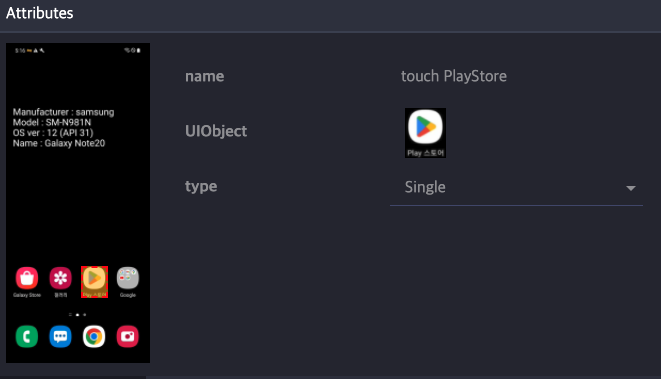The height and width of the screenshot is (380, 661).
Task: Open the Single type combo box
Action: pyautogui.click(x=516, y=187)
